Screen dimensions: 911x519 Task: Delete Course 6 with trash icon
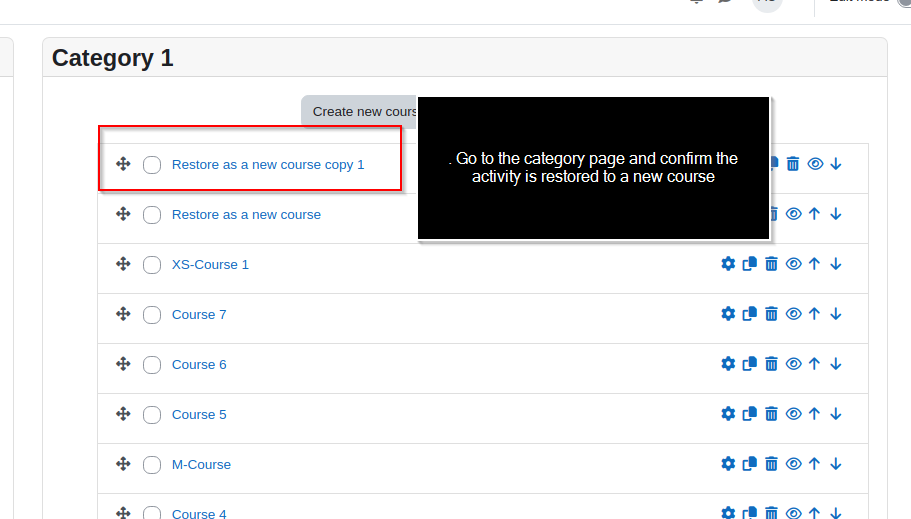pyautogui.click(x=771, y=364)
